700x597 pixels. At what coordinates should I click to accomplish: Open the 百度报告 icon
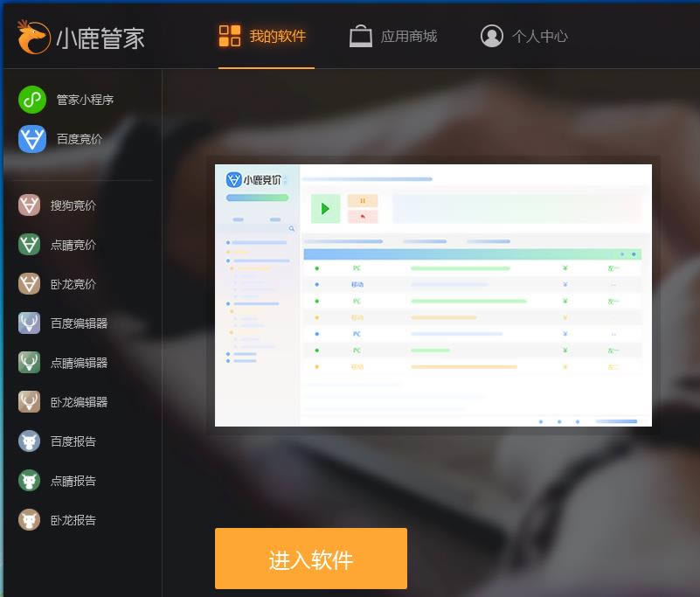(x=30, y=441)
